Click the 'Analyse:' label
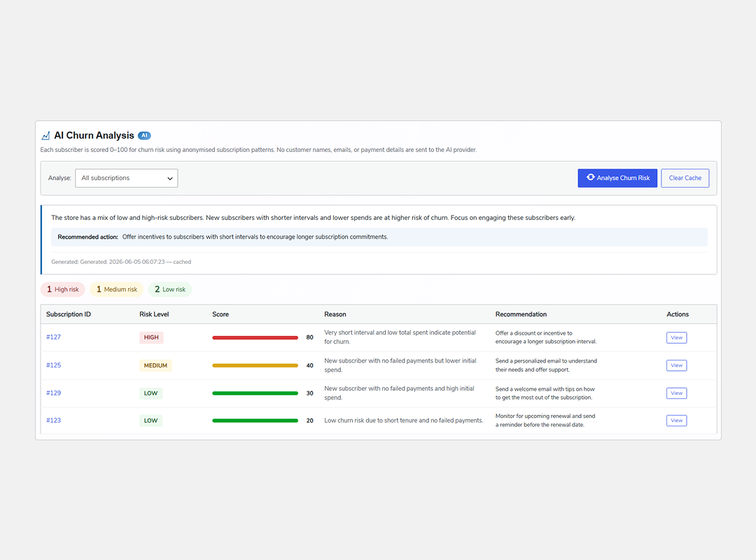Viewport: 756px width, 560px height. [59, 178]
